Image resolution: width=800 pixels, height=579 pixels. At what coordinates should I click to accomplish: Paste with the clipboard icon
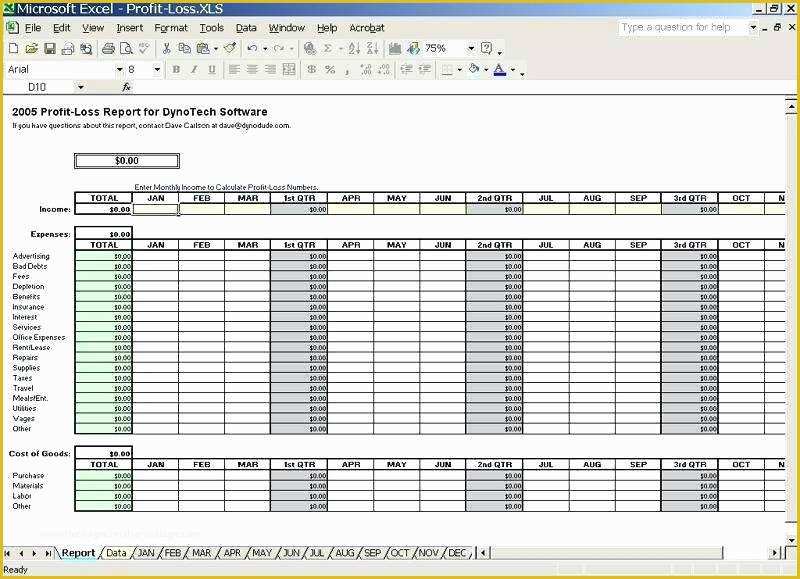pyautogui.click(x=203, y=48)
